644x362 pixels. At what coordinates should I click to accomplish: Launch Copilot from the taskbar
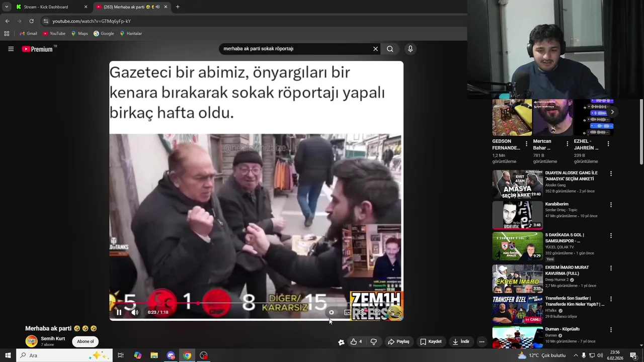click(x=137, y=355)
